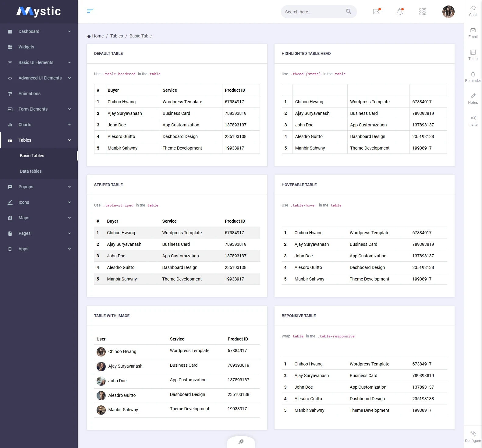Go to Home breadcrumb link
The width and height of the screenshot is (482, 448).
[x=97, y=36]
